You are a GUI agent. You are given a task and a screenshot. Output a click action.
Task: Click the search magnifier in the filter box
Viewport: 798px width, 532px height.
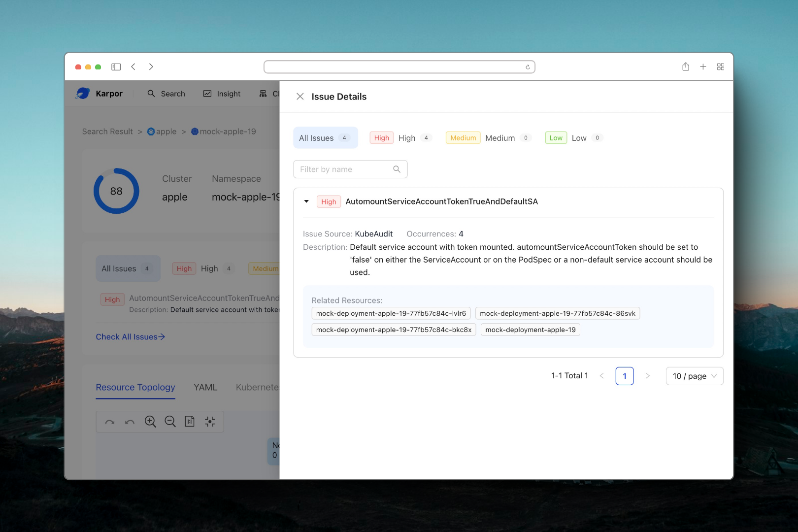coord(397,169)
